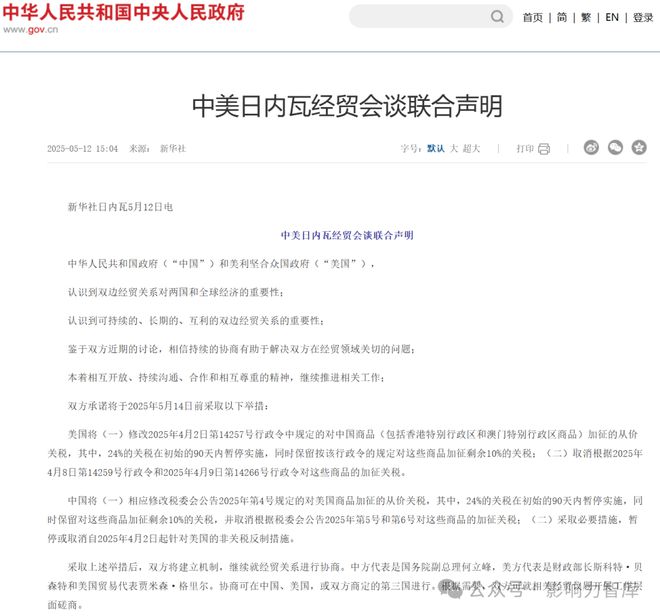Click the 打印 print label
The width and height of the screenshot is (660, 616).
525,148
